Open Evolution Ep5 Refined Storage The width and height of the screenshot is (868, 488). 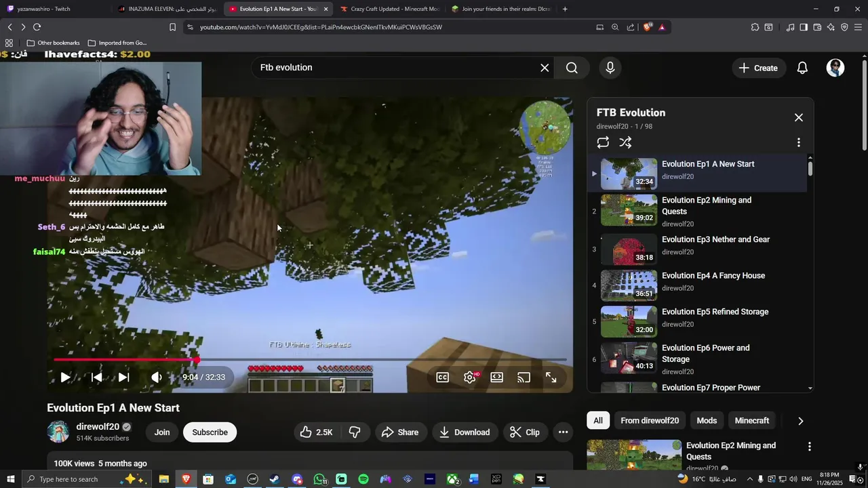coord(698,321)
